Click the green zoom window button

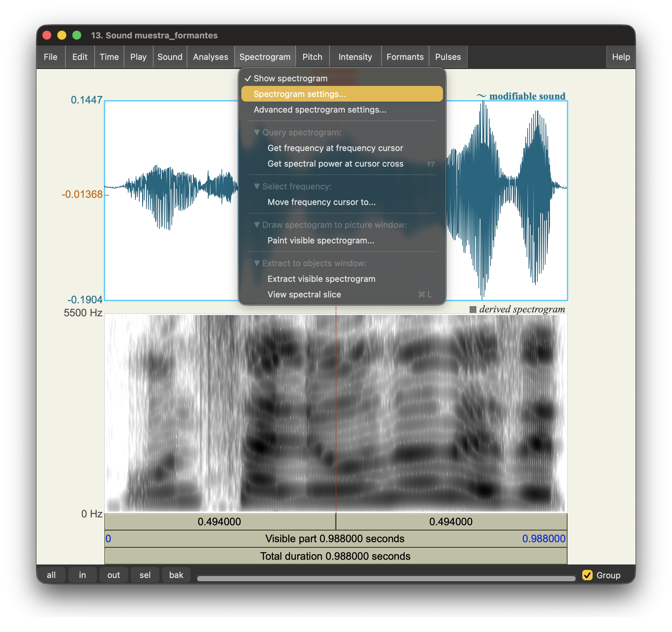[77, 35]
